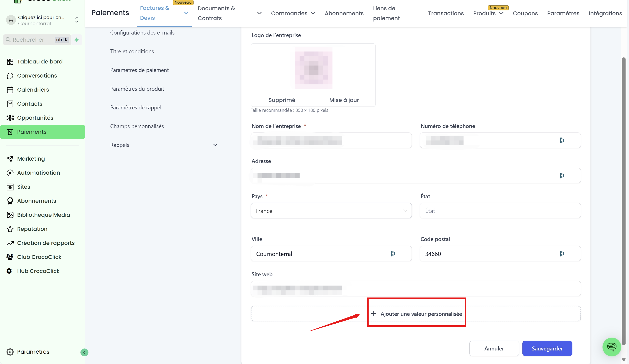Go to the Transactions tab

[x=446, y=13]
